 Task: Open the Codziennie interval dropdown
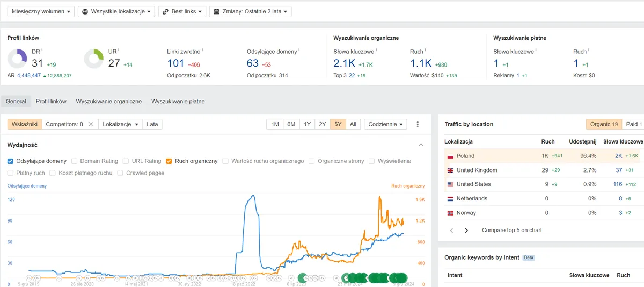click(x=385, y=124)
